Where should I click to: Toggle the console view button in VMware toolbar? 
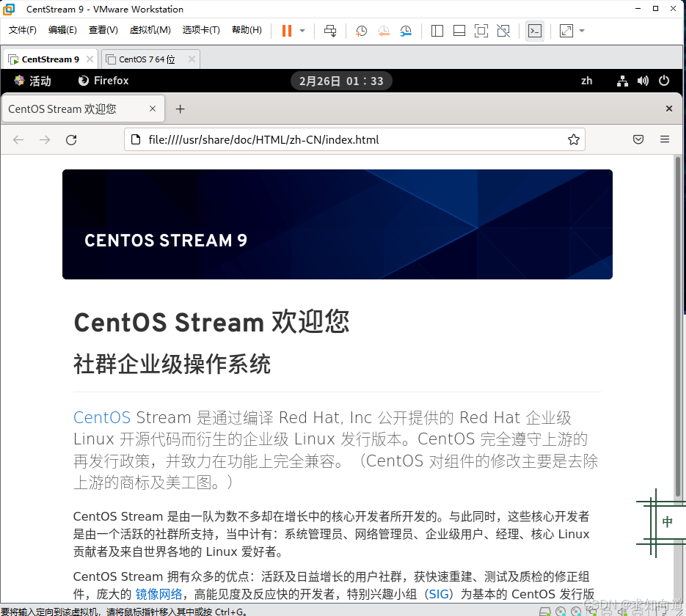(535, 31)
